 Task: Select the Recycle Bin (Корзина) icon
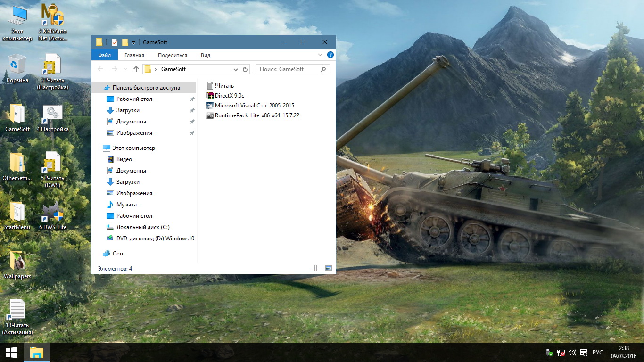pos(17,68)
